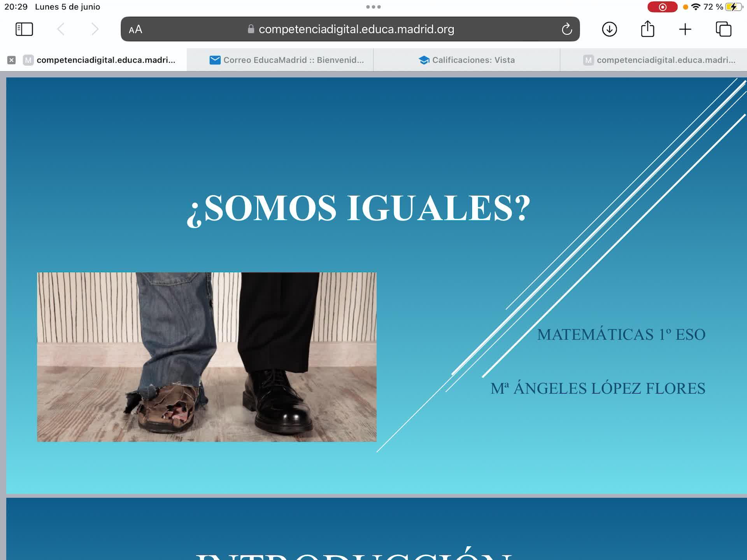Go back to previous page
747x560 pixels.
[61, 29]
